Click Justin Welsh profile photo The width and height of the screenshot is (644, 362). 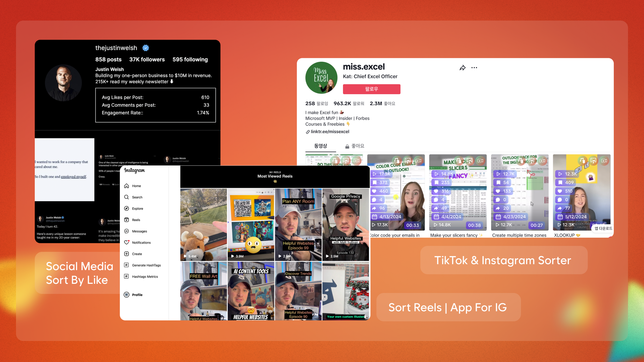[63, 83]
